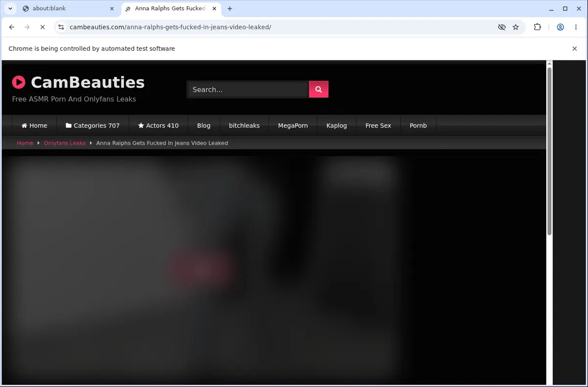Close the about:blank tab

click(x=112, y=8)
